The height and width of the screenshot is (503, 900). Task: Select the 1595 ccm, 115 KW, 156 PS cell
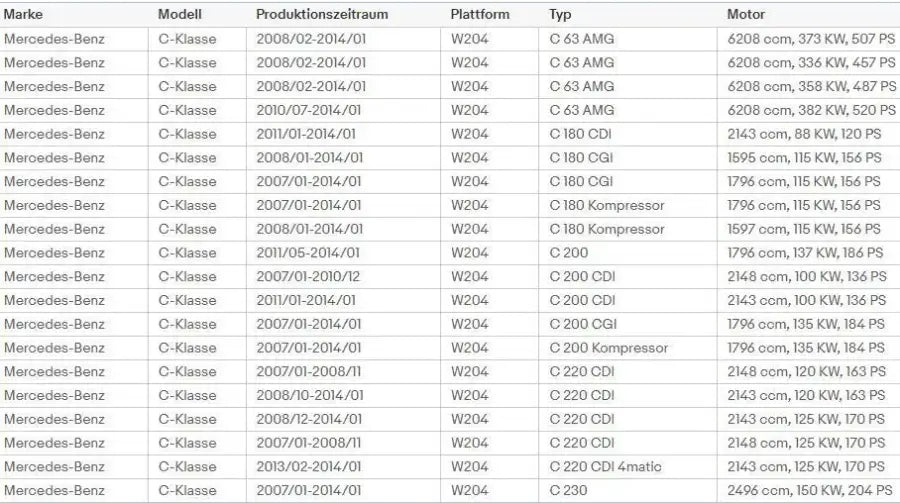click(805, 158)
